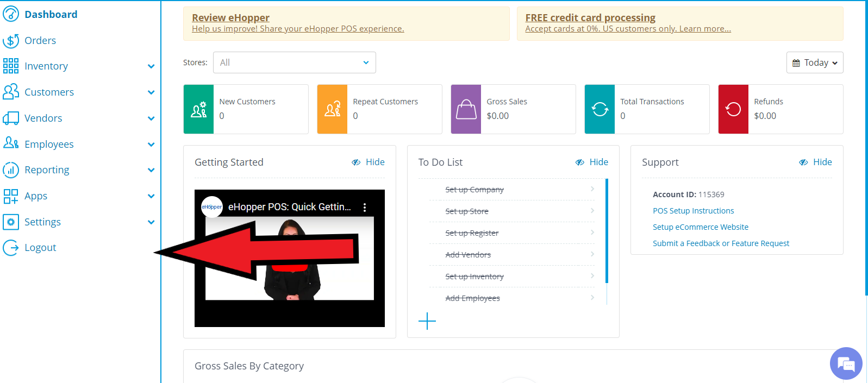This screenshot has width=868, height=383.
Task: Click the Reporting chart icon
Action: 11,170
